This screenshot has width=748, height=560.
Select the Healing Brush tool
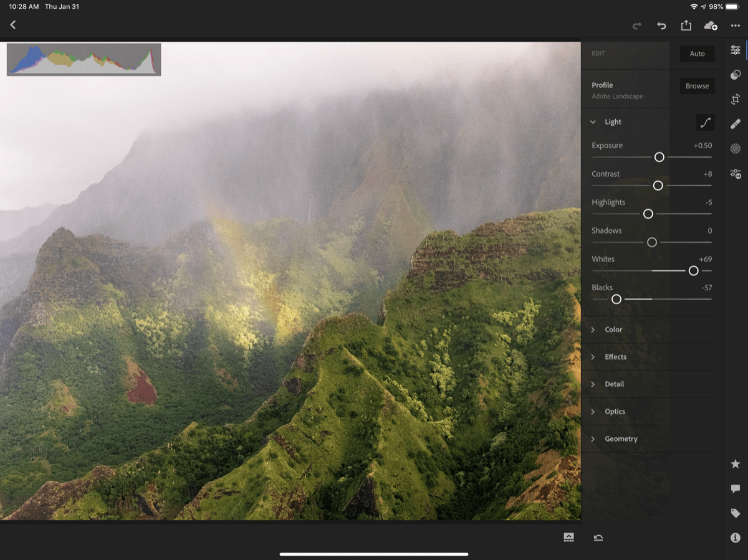[736, 124]
